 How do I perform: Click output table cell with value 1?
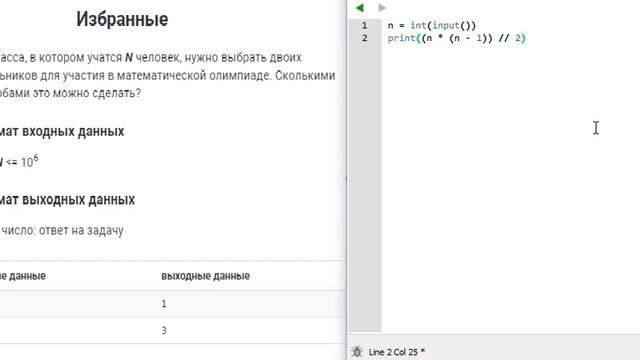click(164, 304)
